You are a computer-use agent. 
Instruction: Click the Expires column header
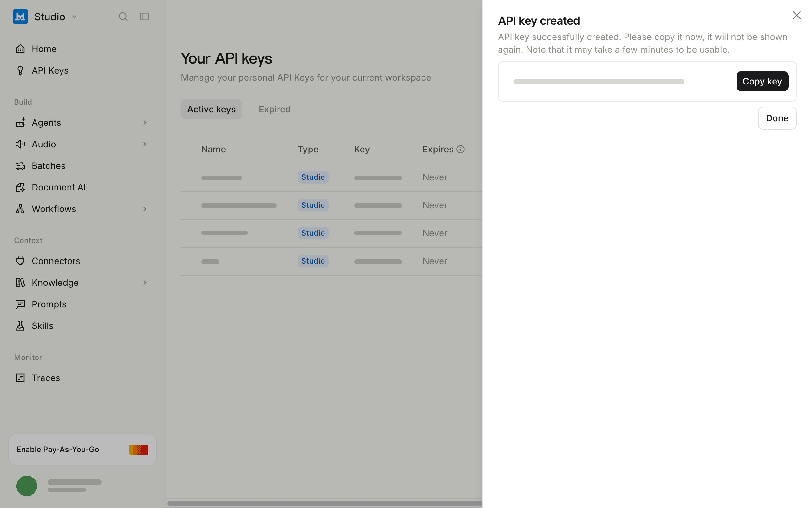pyautogui.click(x=438, y=150)
